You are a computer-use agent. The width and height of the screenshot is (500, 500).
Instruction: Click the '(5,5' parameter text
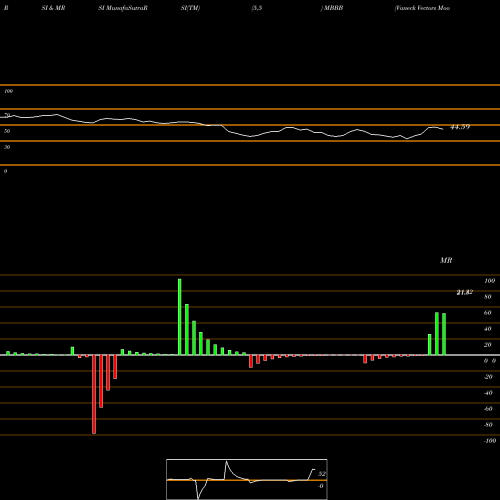tap(257, 8)
